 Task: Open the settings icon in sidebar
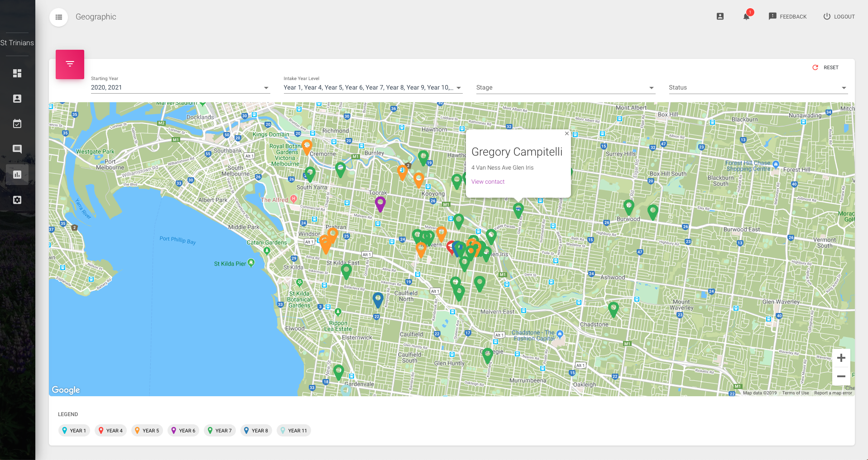(17, 200)
